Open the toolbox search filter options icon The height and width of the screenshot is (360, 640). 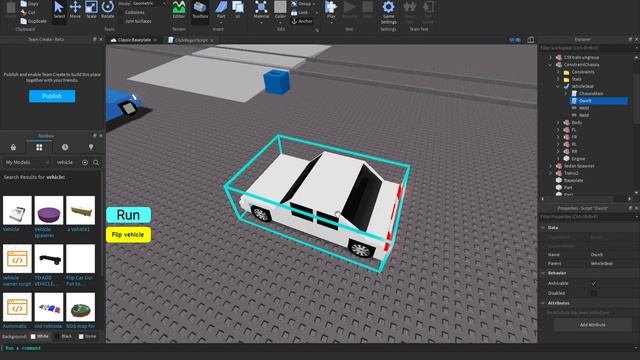85,162
